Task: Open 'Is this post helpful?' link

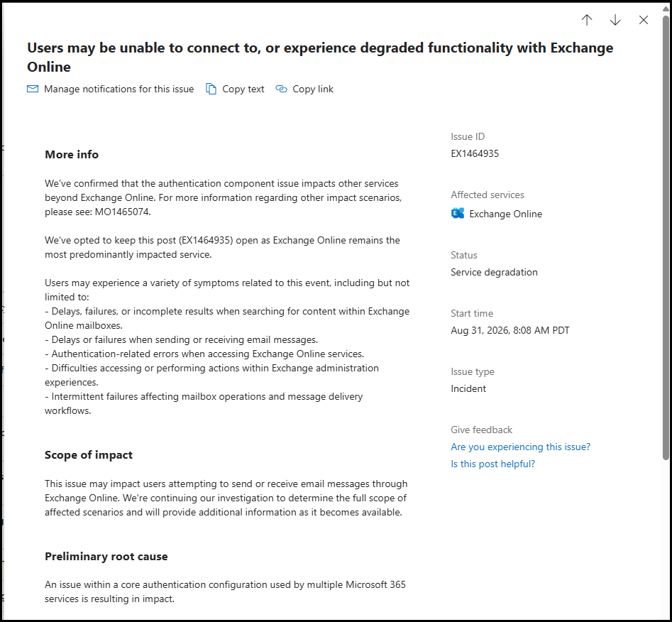Action: (x=493, y=464)
